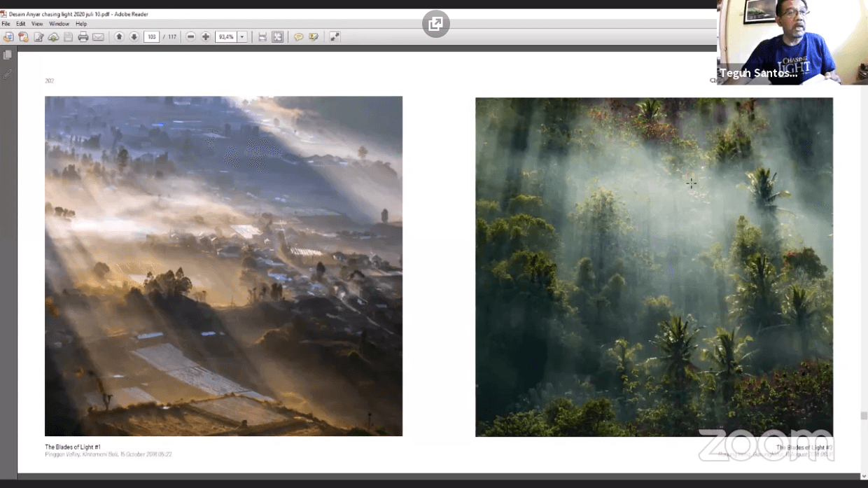Image resolution: width=868 pixels, height=488 pixels.
Task: Select the highlight text tool
Action: pos(314,37)
